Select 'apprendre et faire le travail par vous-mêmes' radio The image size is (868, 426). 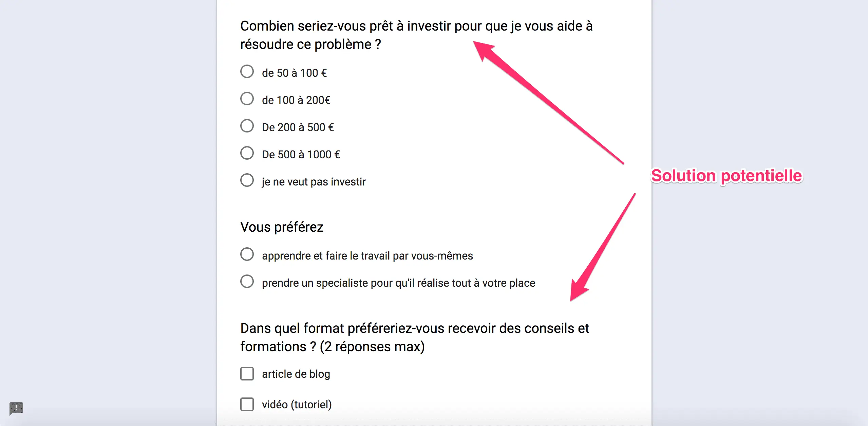point(247,254)
